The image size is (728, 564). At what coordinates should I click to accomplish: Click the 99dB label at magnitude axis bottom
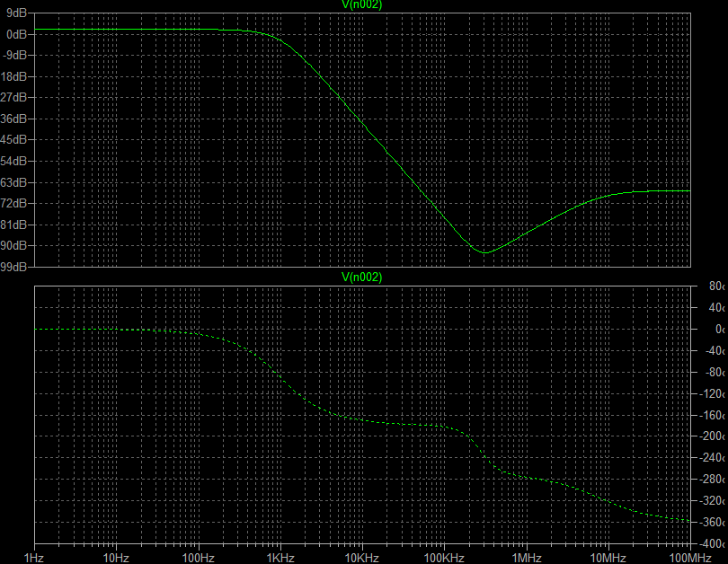pos(15,267)
